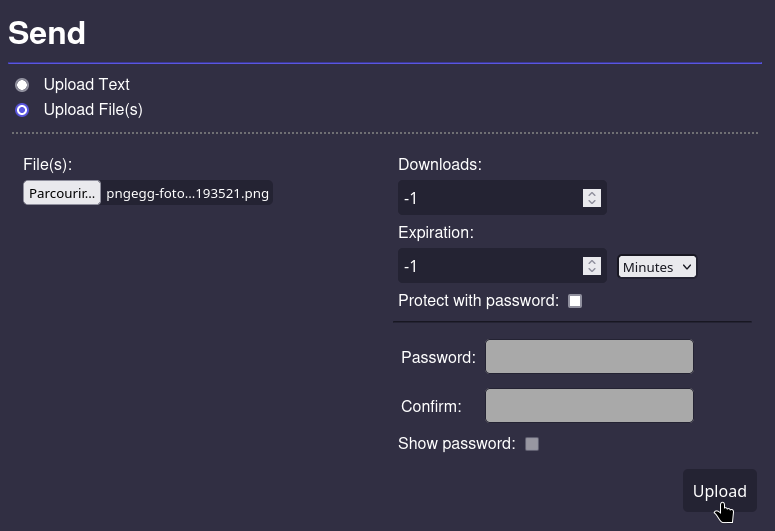Screen dimensions: 775x531
Task: Tick the Show password checkbox
Action: pos(532,444)
